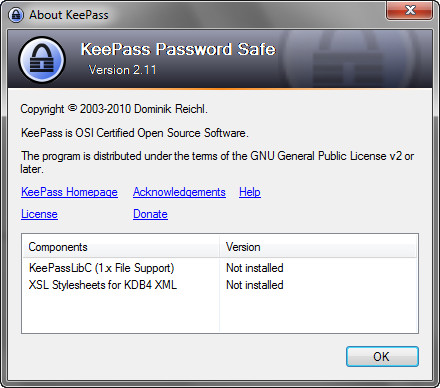440x388 pixels.
Task: Click Not installed status for XSL Stylesheets
Action: tap(255, 285)
